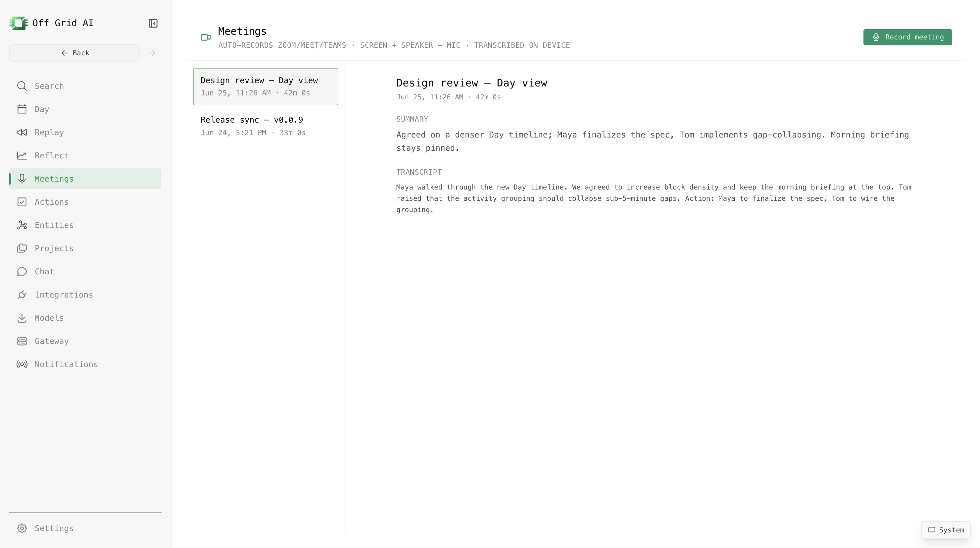980x548 pixels.
Task: Select Projects menu label
Action: [x=54, y=248]
